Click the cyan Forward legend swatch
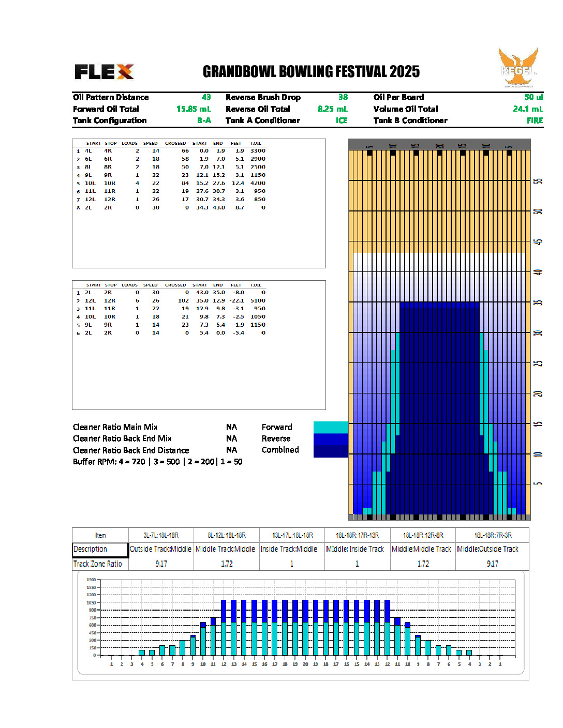 coord(330,427)
